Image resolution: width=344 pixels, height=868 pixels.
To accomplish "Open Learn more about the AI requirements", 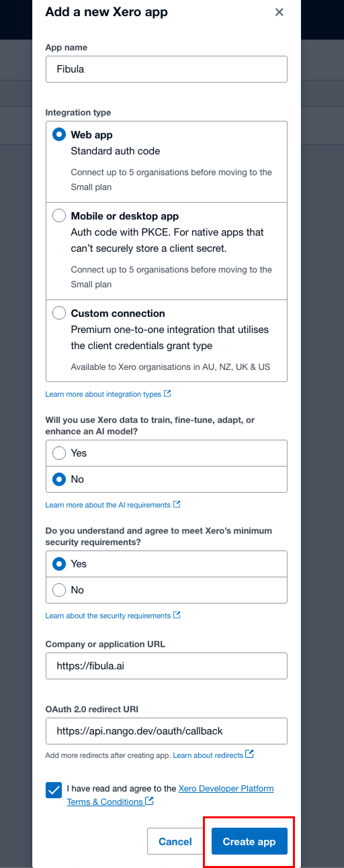I will tap(108, 505).
